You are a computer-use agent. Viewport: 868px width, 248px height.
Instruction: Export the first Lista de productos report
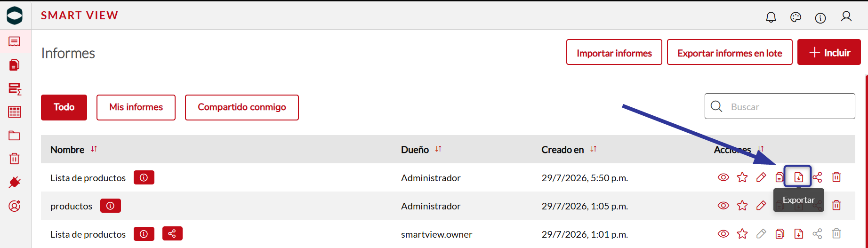pos(798,177)
